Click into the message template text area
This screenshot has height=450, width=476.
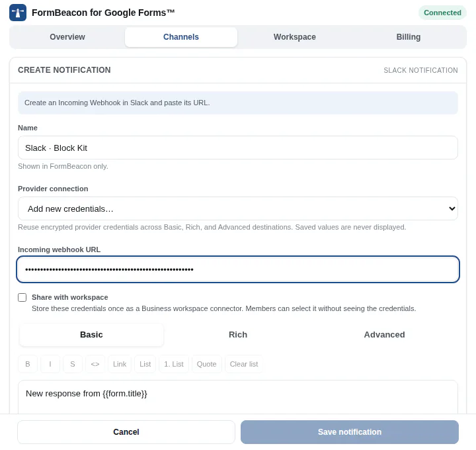[x=238, y=397]
